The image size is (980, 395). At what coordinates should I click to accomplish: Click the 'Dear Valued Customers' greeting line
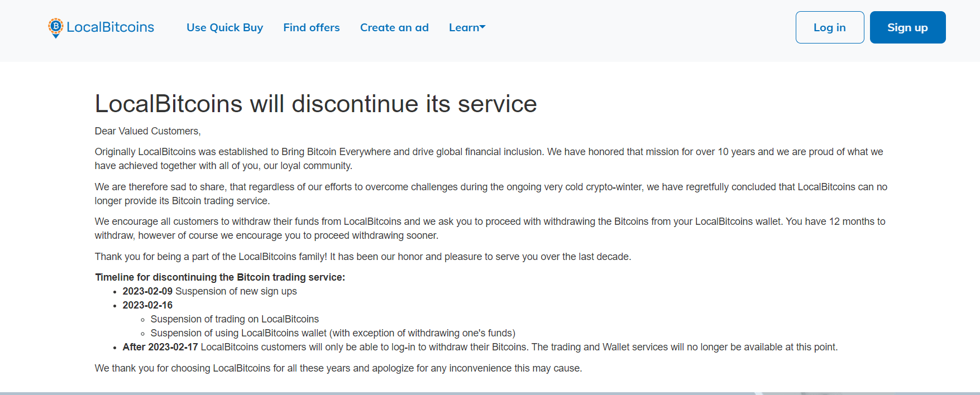tap(147, 131)
